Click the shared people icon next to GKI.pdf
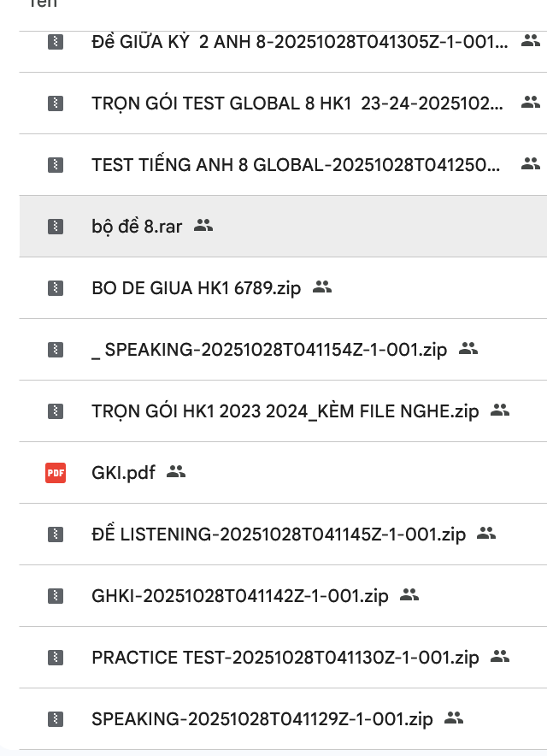 tap(176, 471)
